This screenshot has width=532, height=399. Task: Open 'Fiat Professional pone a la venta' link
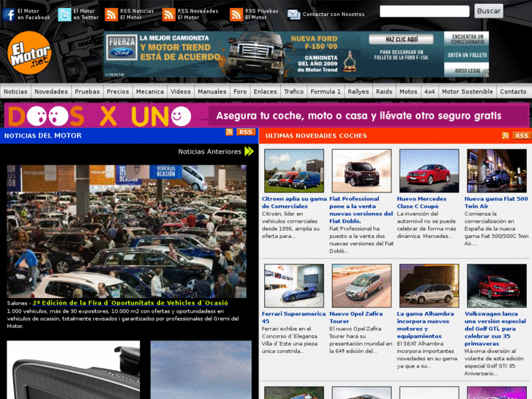click(x=361, y=210)
